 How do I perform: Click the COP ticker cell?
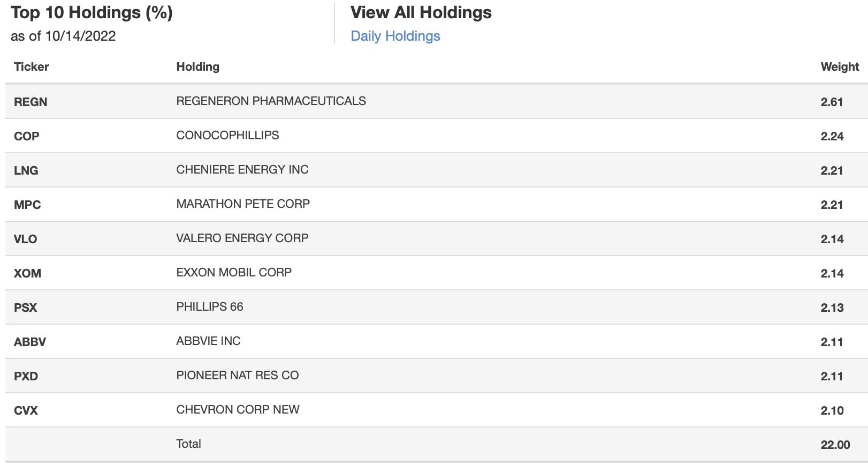(x=27, y=136)
